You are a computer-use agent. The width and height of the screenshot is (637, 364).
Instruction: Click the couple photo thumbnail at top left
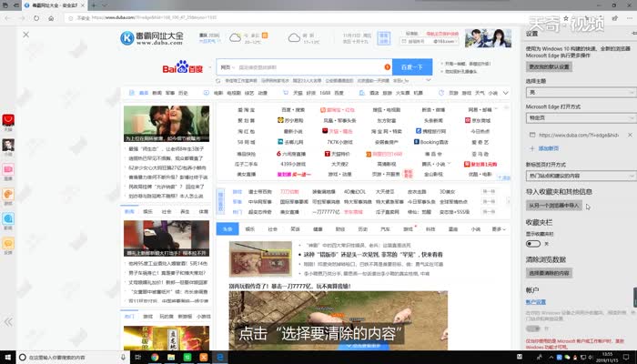[x=167, y=124]
